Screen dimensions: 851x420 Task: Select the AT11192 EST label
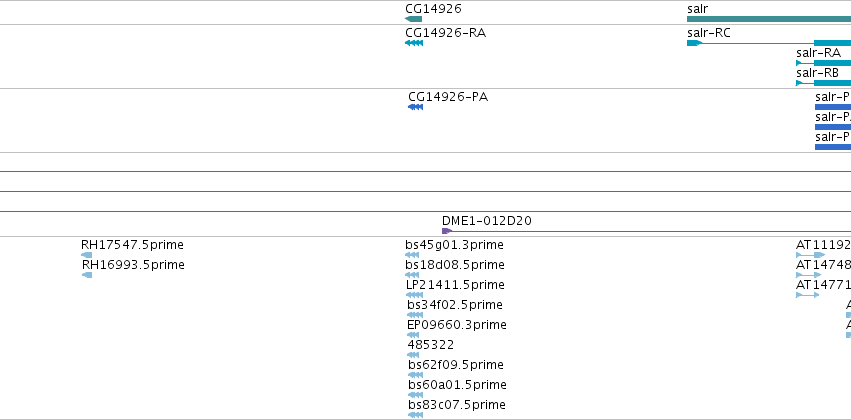click(x=823, y=245)
